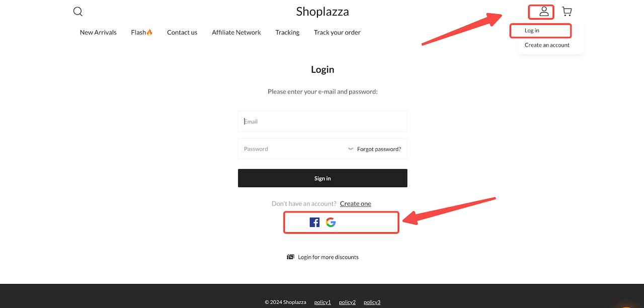
Task: Toggle password visibility eye icon
Action: (351, 149)
